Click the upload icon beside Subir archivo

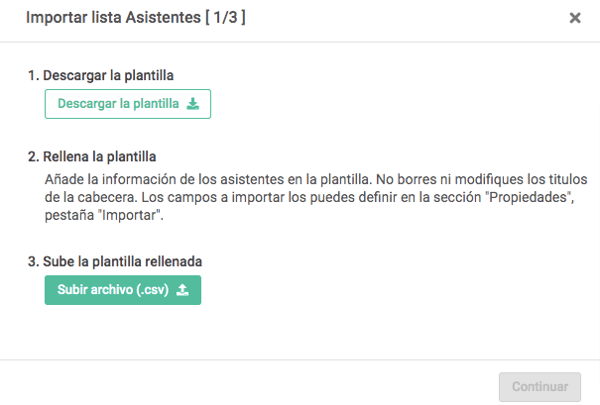pyautogui.click(x=183, y=290)
